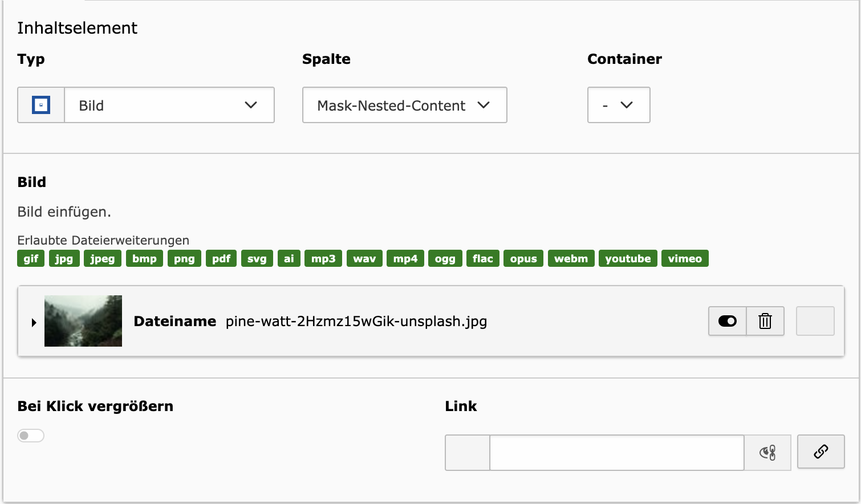This screenshot has height=504, width=861.
Task: Click the empty box left of Link field
Action: point(467,453)
